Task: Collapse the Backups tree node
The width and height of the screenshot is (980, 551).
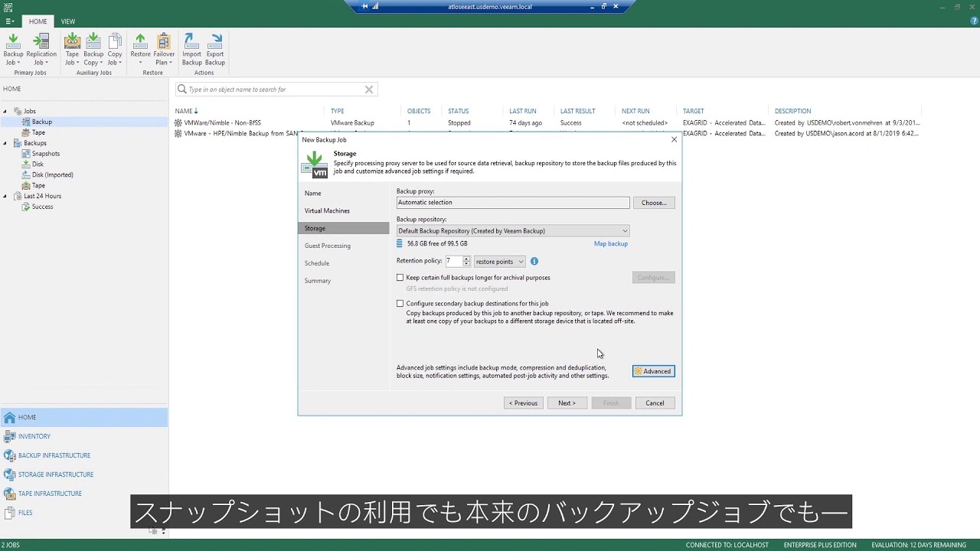Action: click(5, 143)
